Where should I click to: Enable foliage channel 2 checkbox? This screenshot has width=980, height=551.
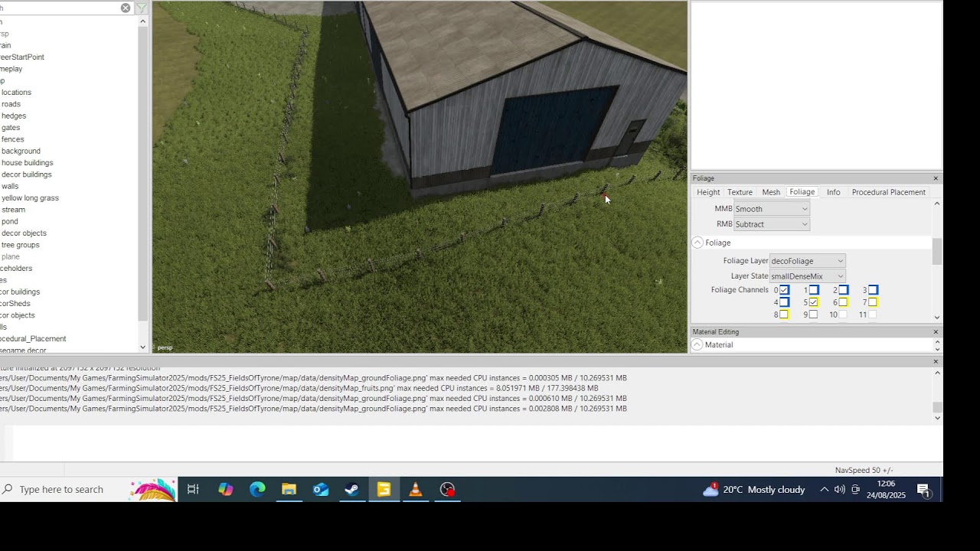[x=843, y=290]
